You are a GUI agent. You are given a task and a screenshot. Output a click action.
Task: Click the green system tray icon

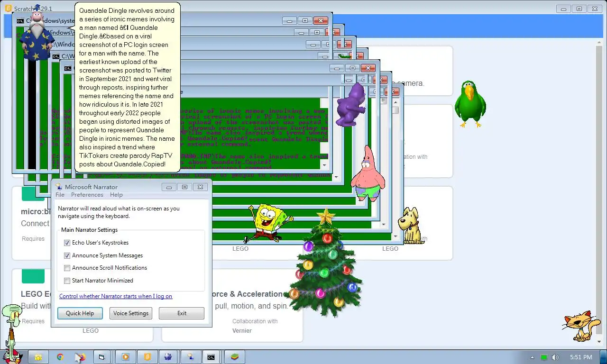544,357
